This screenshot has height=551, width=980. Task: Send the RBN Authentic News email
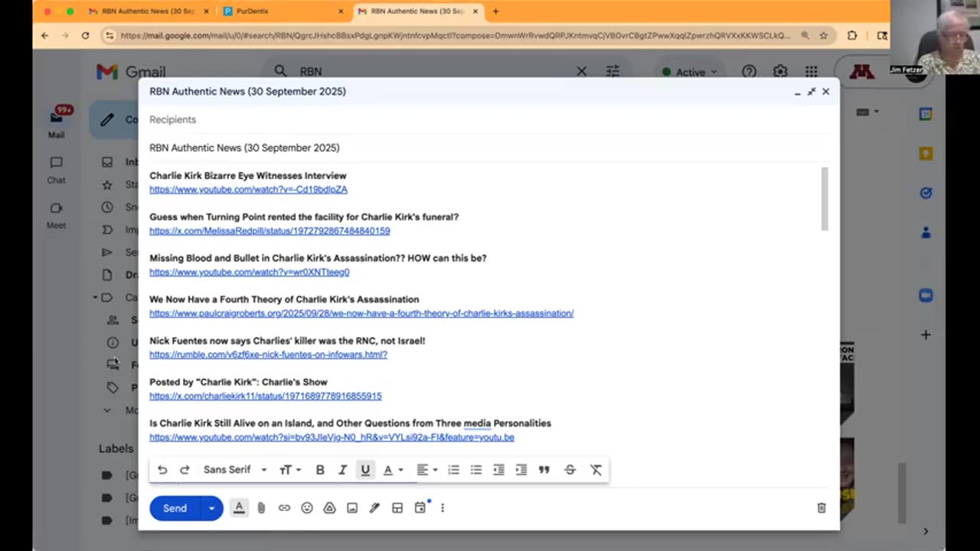pos(175,508)
